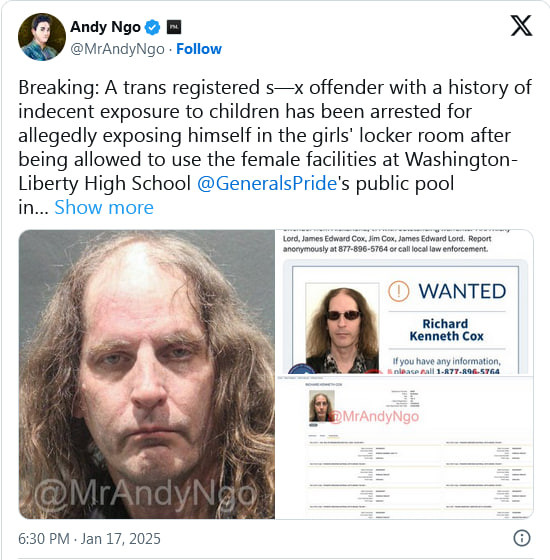Open the tweet info circle icon
Image resolution: width=550 pixels, height=560 pixels.
(521, 538)
